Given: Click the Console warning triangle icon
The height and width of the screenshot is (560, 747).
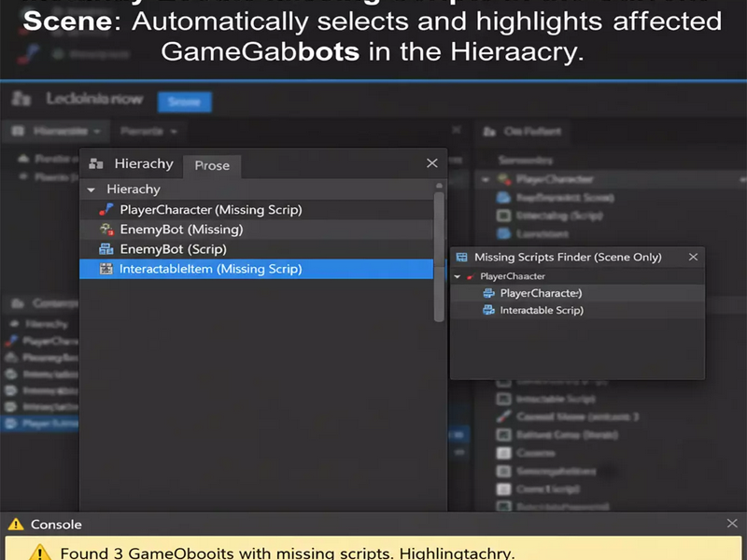Looking at the screenshot, I should click(x=16, y=525).
